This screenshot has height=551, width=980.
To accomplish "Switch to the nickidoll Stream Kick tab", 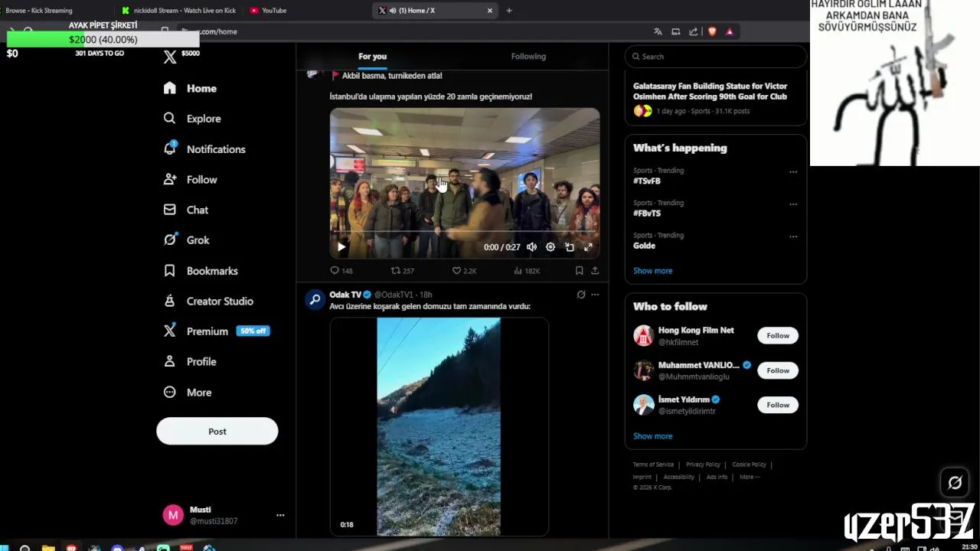I will click(180, 11).
